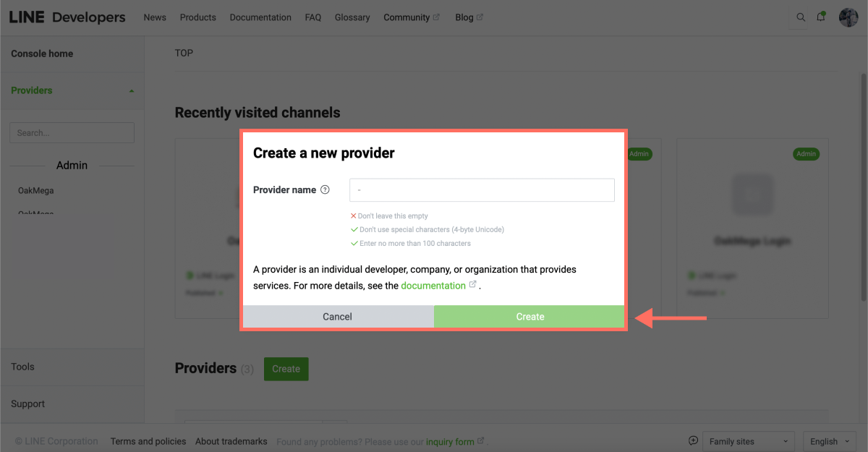Click the external-link icon next to Community

pyautogui.click(x=437, y=16)
